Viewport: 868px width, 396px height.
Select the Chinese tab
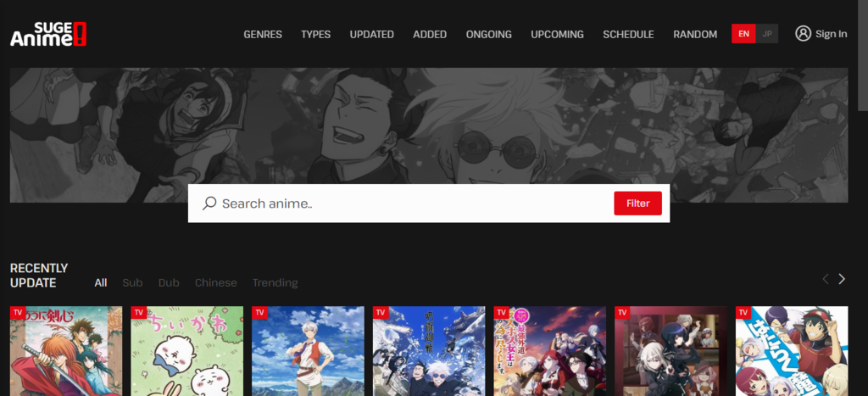click(216, 283)
